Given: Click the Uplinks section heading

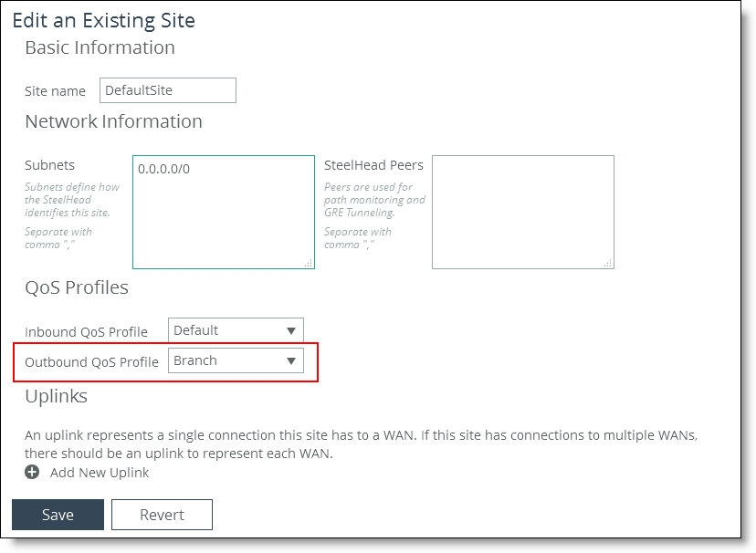Looking at the screenshot, I should click(x=56, y=396).
